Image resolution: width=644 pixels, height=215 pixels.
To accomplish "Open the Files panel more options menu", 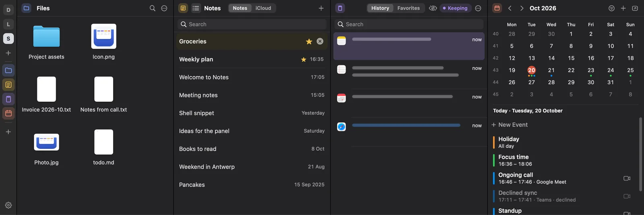I will [x=164, y=8].
